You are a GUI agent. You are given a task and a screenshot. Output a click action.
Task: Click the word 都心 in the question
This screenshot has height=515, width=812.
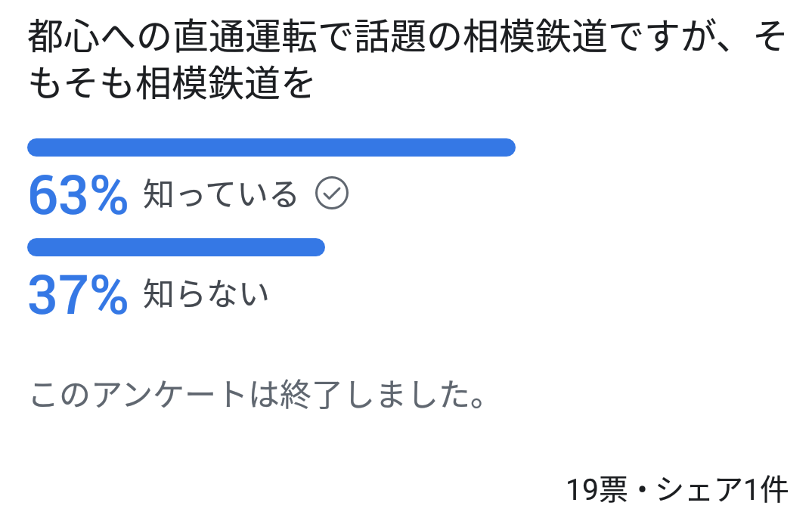[64, 37]
